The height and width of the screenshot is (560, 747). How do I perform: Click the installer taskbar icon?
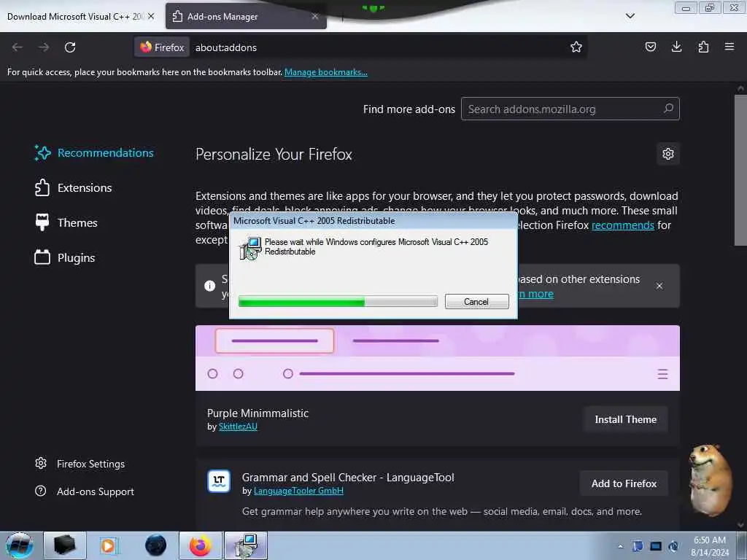tap(247, 545)
